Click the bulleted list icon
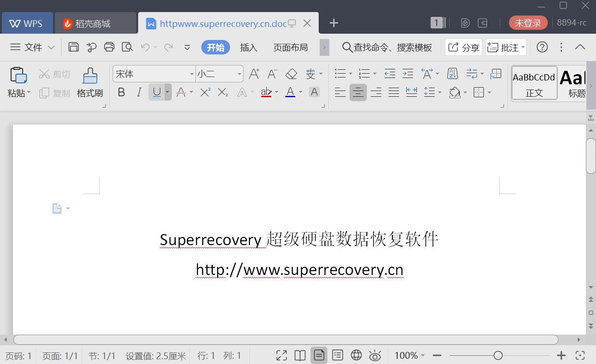The width and height of the screenshot is (596, 364). tap(340, 74)
